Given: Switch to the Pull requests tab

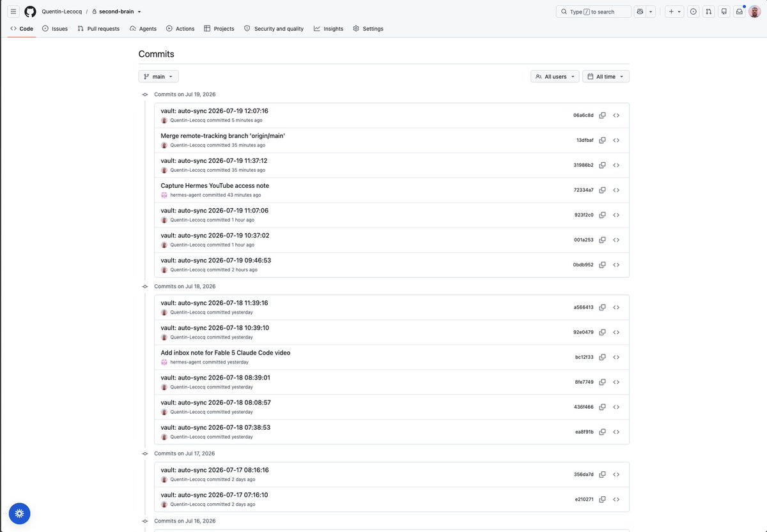Looking at the screenshot, I should [98, 29].
